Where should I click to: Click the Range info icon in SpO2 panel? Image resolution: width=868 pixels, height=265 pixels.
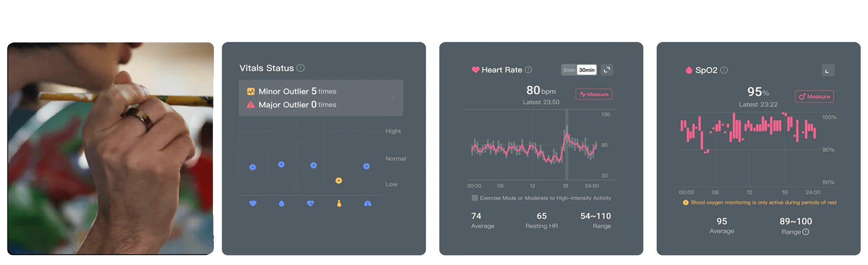coord(806,232)
